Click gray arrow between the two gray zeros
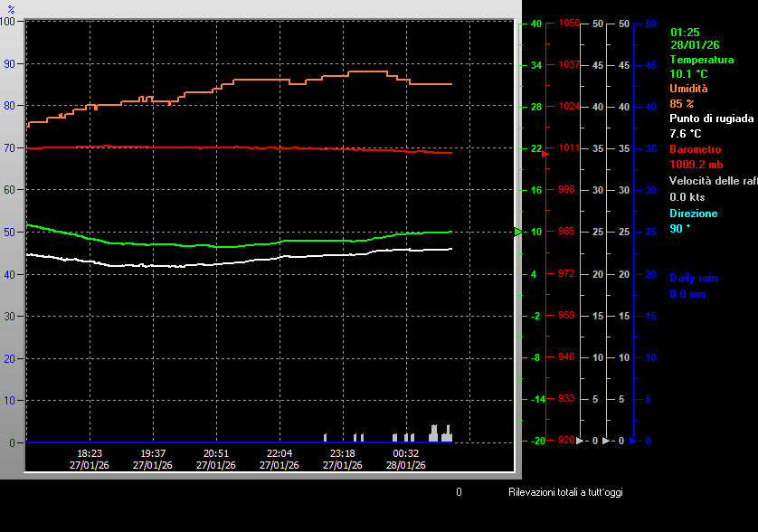 pos(608,441)
